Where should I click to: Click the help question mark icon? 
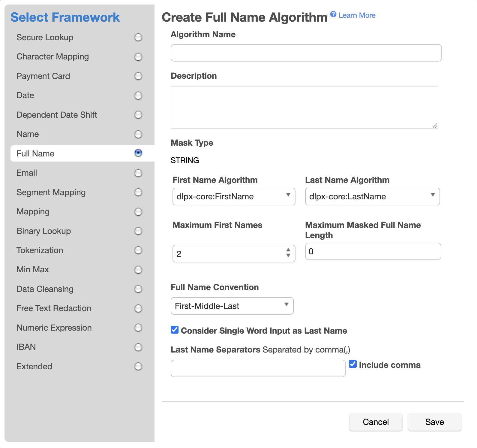coord(333,14)
